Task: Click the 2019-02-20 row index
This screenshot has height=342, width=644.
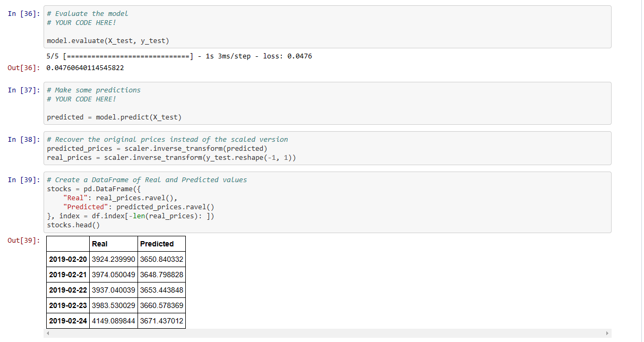Action: [68, 259]
